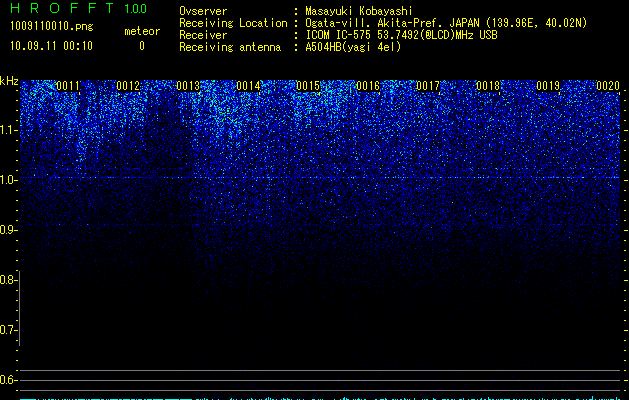Screen dimensions: 629x400
Task: Click the 0018 time marker
Action: click(x=488, y=86)
